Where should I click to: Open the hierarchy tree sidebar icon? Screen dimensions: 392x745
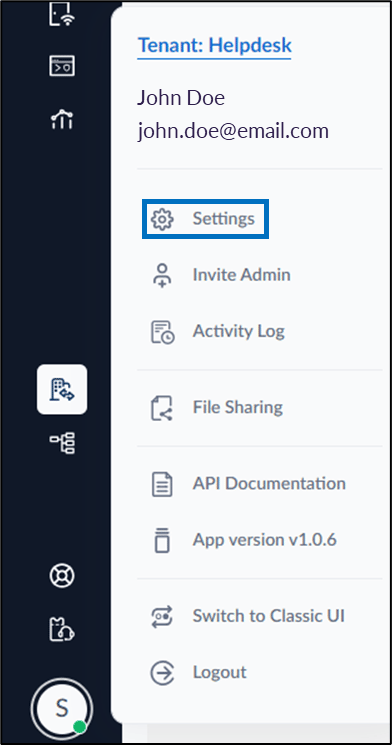click(x=62, y=443)
